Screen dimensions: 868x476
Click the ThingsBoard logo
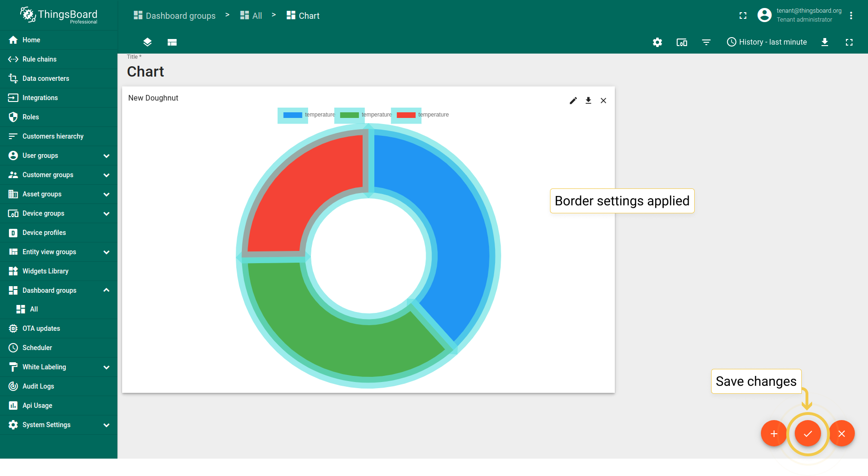(59, 15)
